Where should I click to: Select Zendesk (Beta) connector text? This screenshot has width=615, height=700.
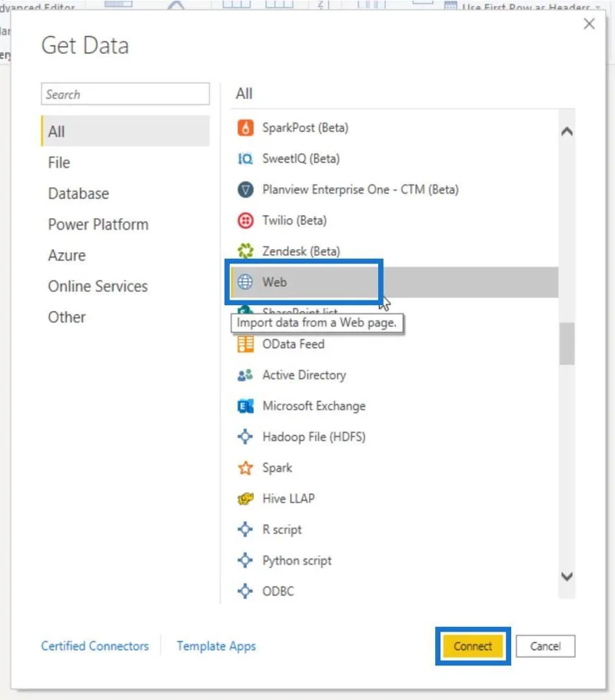301,251
